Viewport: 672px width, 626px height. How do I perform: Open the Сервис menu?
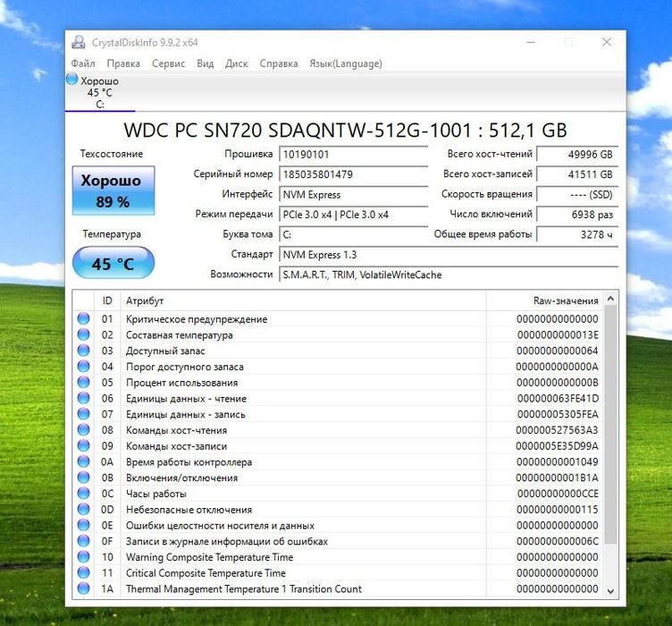168,63
